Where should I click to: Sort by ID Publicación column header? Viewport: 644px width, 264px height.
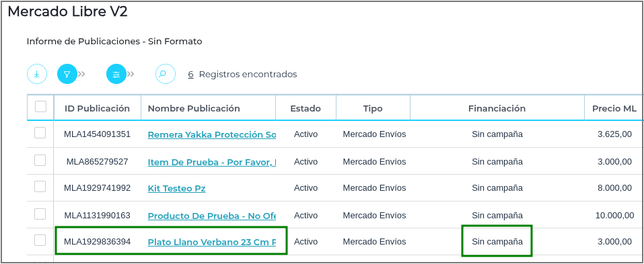coord(98,108)
